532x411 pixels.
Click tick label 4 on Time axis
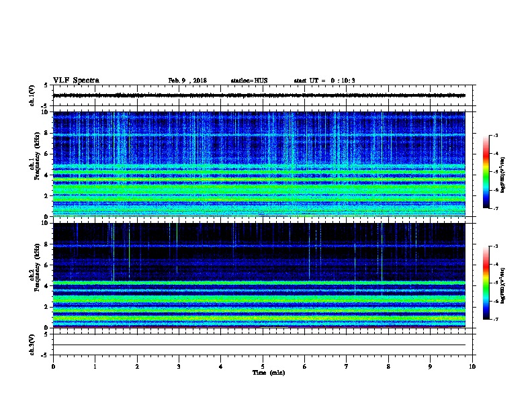pyautogui.click(x=221, y=366)
